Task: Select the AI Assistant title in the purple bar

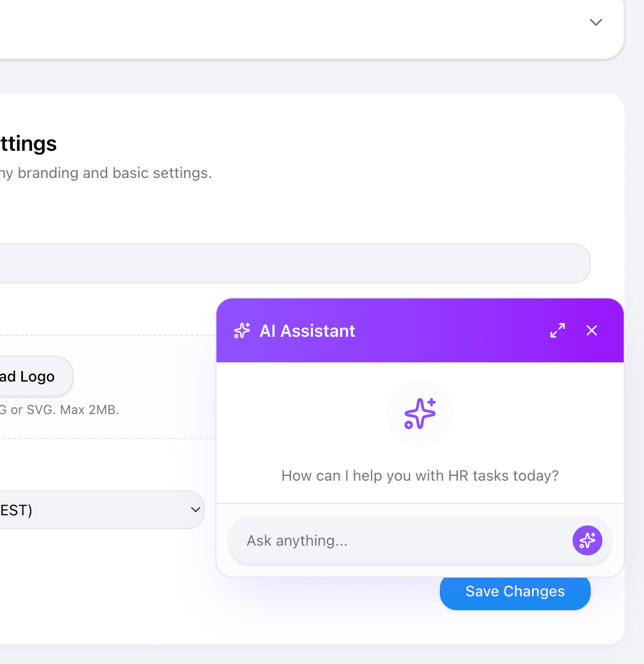Action: pyautogui.click(x=307, y=330)
